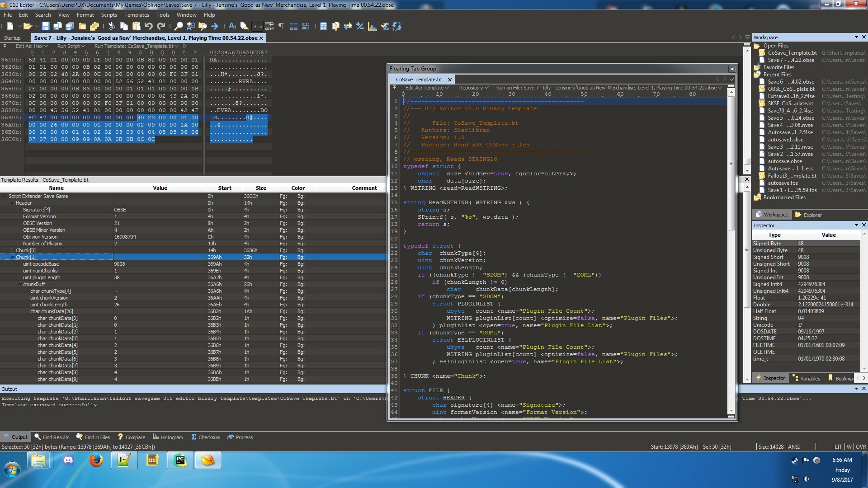
Task: Click the Replace toolbar icon
Action: (191, 26)
